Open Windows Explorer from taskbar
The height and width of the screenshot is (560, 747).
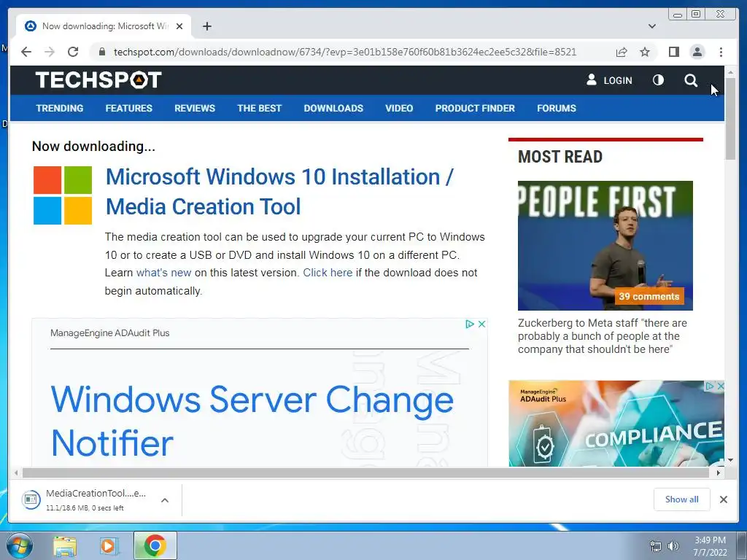tap(65, 546)
